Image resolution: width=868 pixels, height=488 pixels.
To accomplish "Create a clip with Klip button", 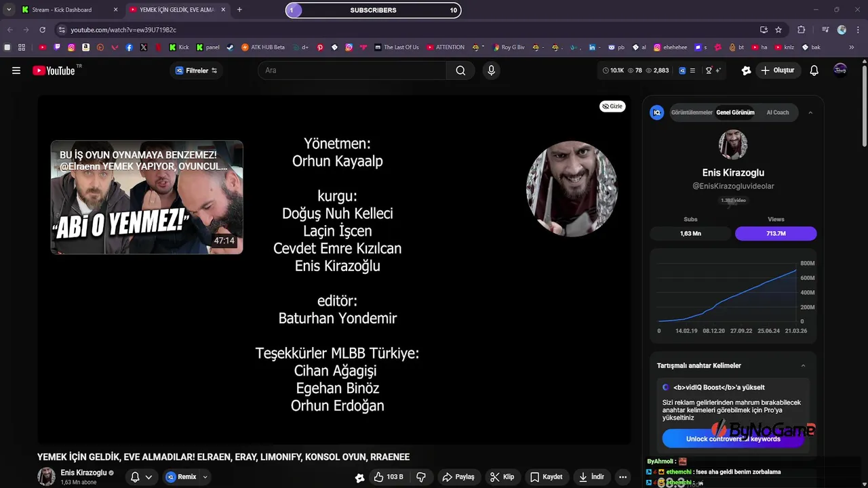I will [502, 477].
